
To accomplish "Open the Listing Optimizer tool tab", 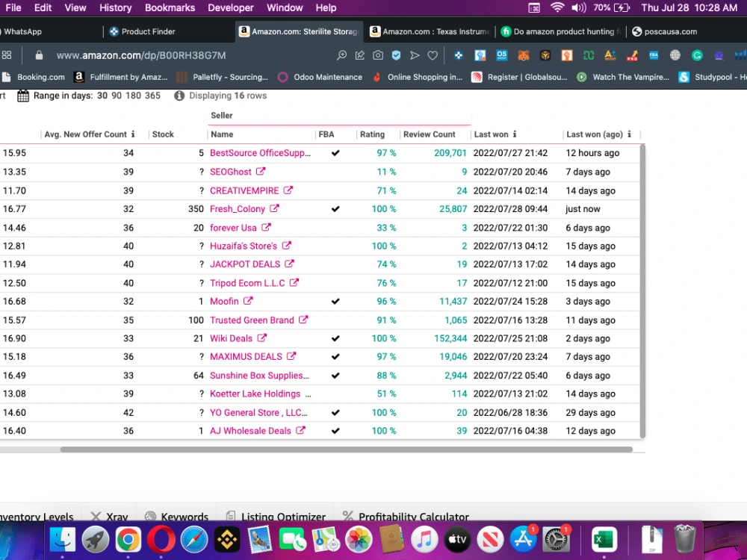I will click(276, 517).
